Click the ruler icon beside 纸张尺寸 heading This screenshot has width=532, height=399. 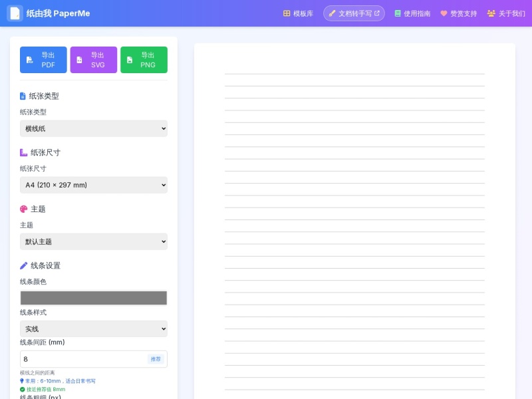tap(23, 153)
